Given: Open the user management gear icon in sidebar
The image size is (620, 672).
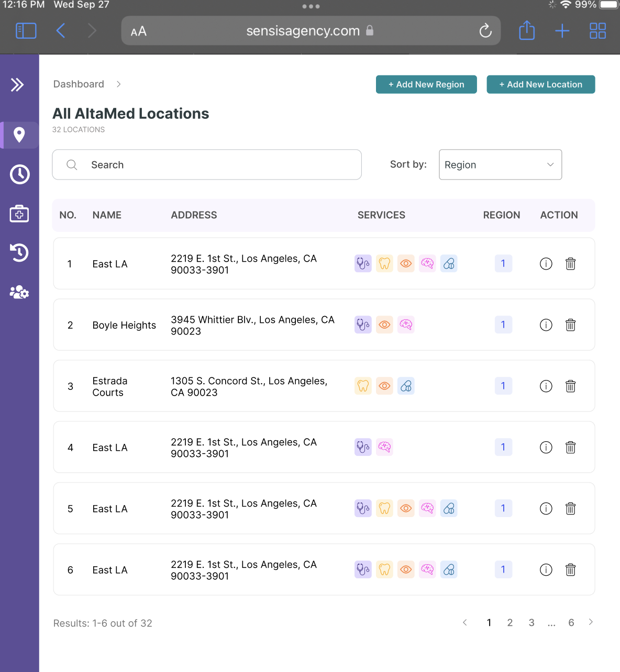Looking at the screenshot, I should tap(19, 292).
